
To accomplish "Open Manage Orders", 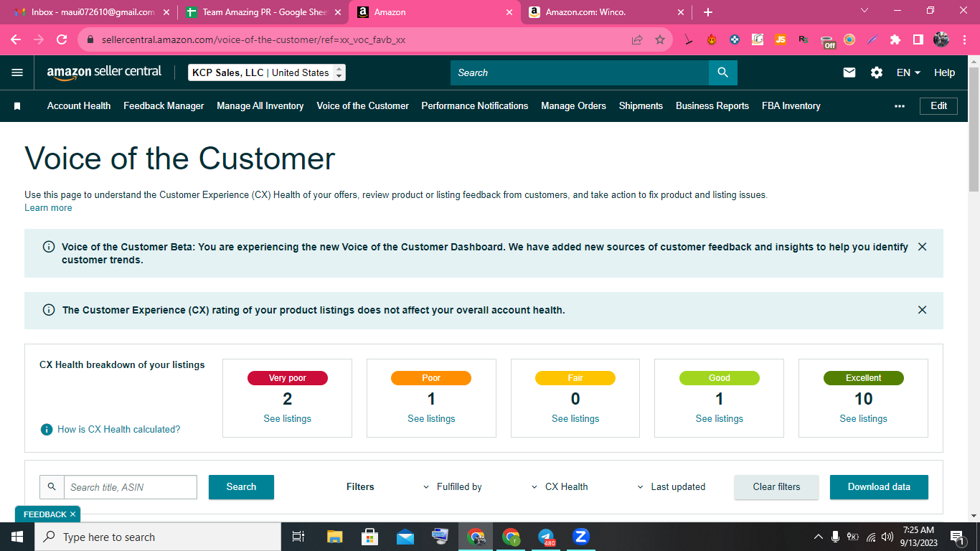I will click(x=574, y=106).
